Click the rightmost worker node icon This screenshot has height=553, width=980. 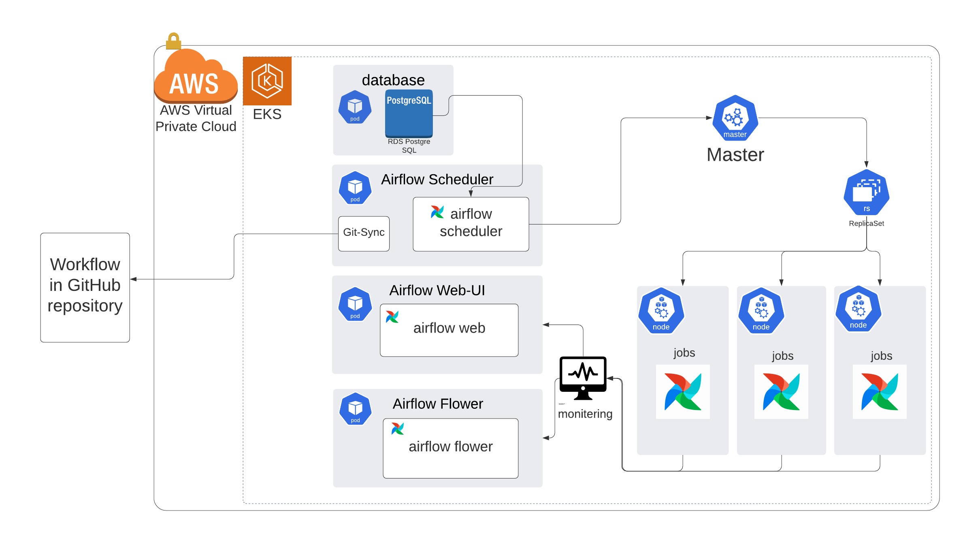pos(858,309)
